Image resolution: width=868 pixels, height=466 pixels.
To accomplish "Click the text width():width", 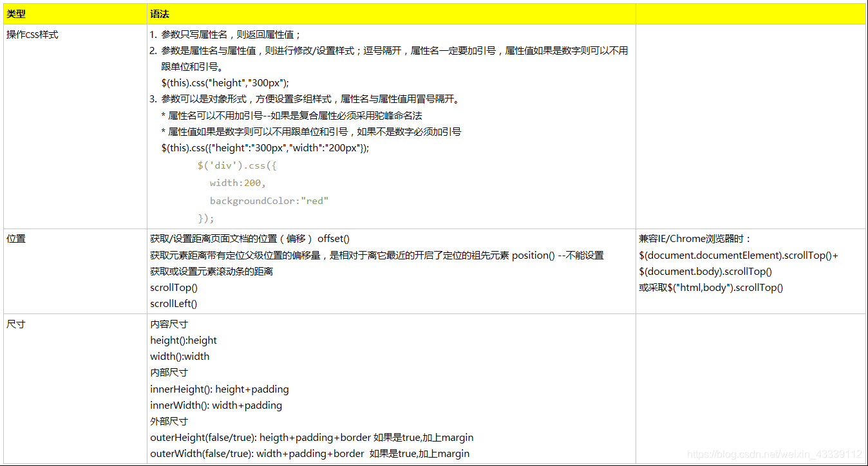I will 180,357.
